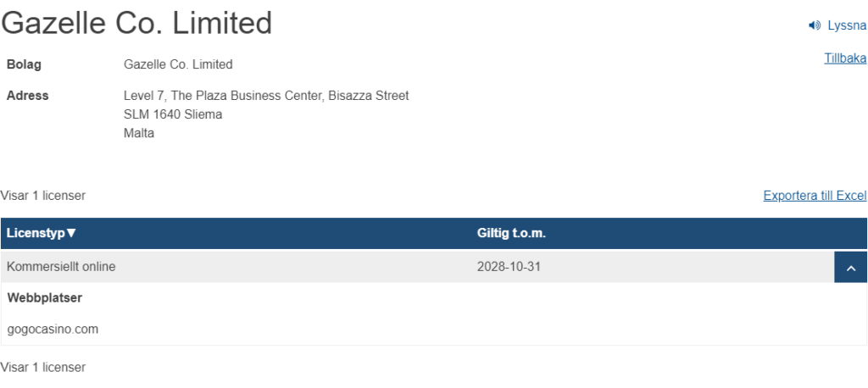Go back using the Tillbaka link
This screenshot has width=868, height=388.
tap(844, 58)
